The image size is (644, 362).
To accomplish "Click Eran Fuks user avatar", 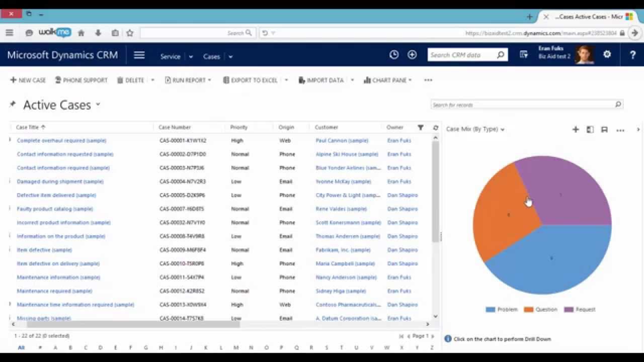I will click(584, 55).
